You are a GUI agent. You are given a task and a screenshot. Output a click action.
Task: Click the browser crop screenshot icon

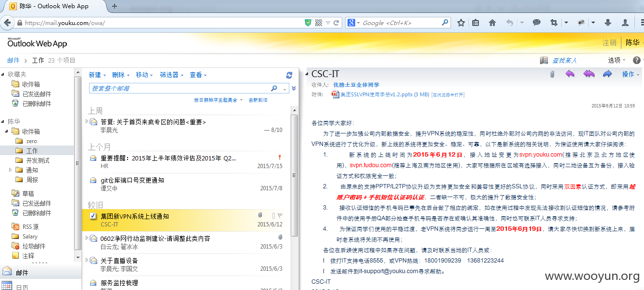[554, 23]
